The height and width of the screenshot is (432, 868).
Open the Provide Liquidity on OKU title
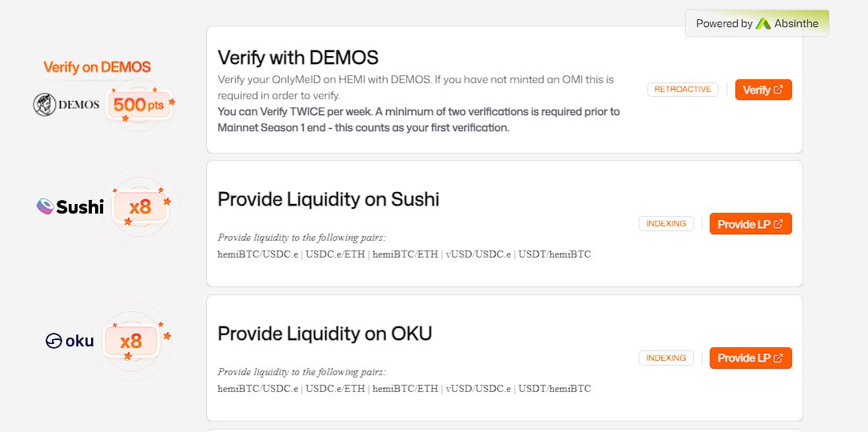pyautogui.click(x=325, y=334)
